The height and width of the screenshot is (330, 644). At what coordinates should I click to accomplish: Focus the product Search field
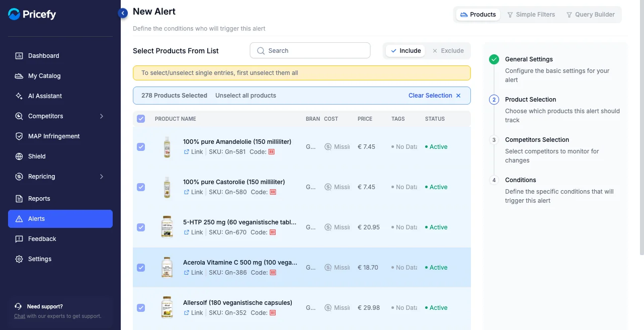pos(310,51)
